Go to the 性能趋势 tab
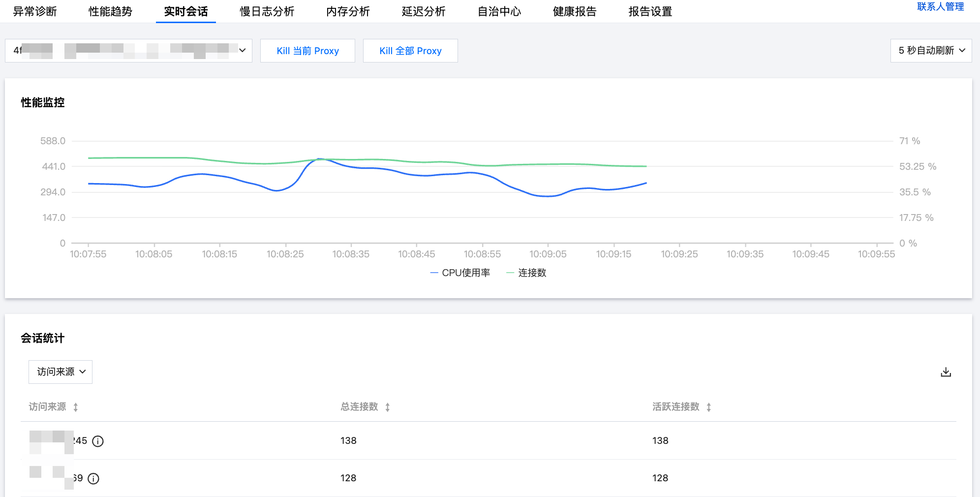The image size is (980, 497). 110,11
